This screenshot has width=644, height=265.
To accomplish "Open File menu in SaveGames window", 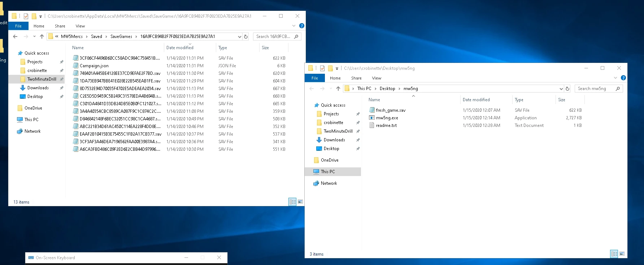I will coord(18,26).
